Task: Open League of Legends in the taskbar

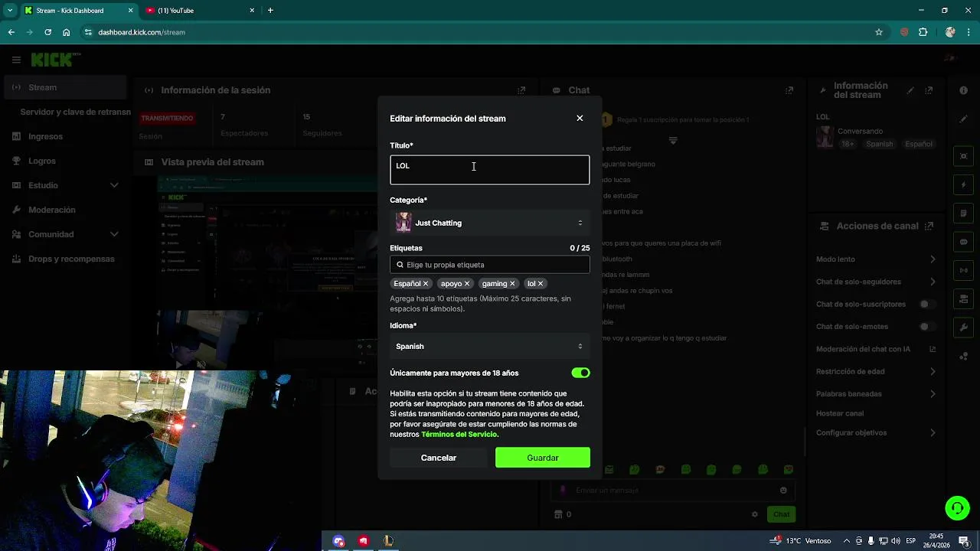Action: point(388,541)
